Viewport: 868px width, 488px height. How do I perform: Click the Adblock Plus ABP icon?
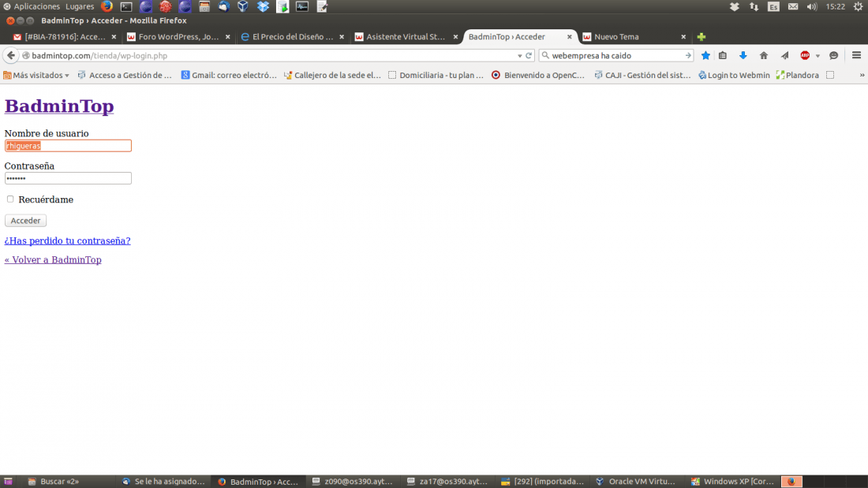pyautogui.click(x=805, y=55)
